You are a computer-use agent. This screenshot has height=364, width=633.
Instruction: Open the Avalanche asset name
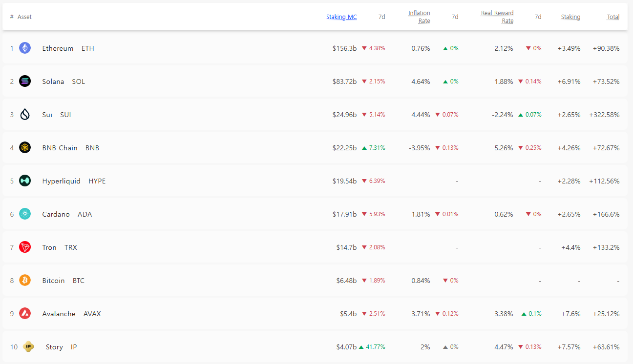click(59, 314)
